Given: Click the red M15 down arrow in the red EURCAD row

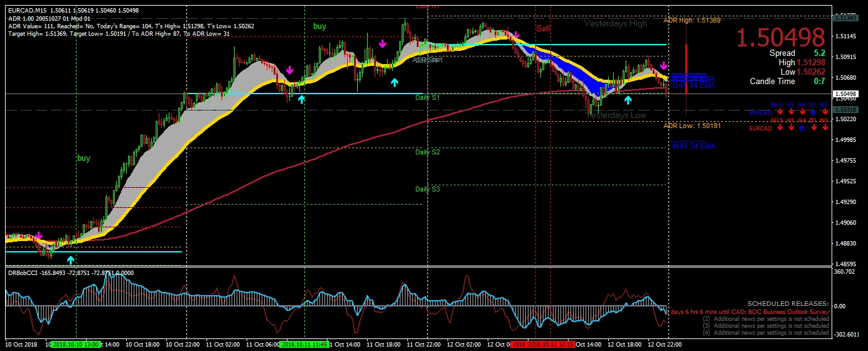Looking at the screenshot, I should pyautogui.click(x=780, y=128).
